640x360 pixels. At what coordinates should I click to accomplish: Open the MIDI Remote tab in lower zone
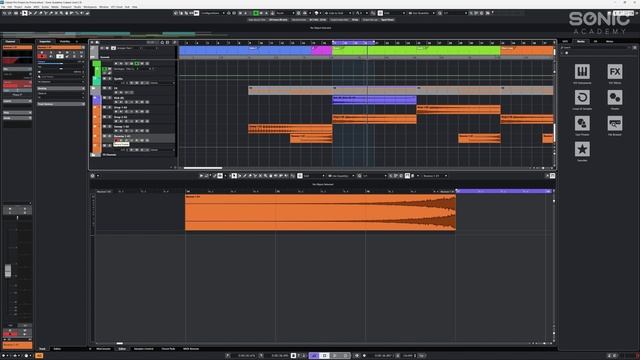pos(191,349)
